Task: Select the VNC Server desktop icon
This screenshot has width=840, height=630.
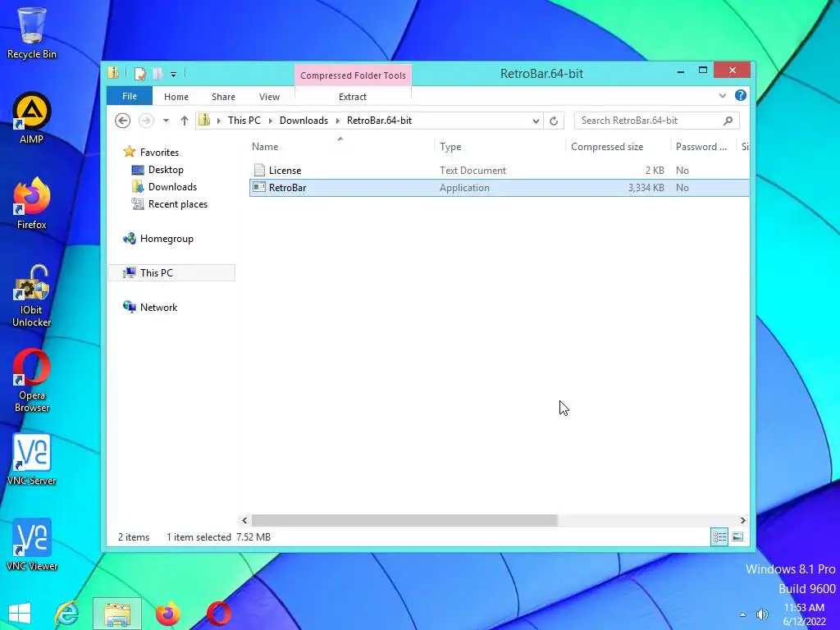Action: click(32, 459)
